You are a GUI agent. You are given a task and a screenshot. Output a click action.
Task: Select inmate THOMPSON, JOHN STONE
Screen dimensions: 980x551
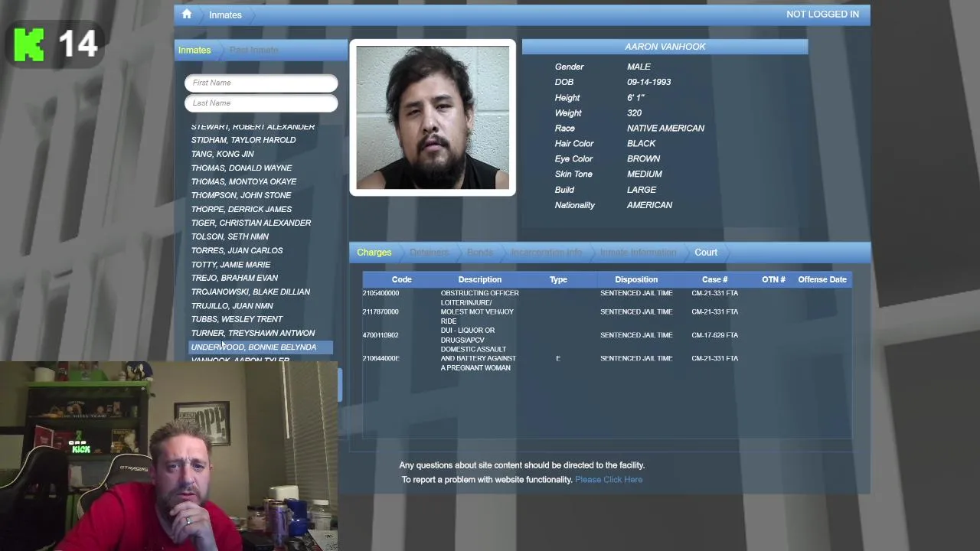(241, 195)
